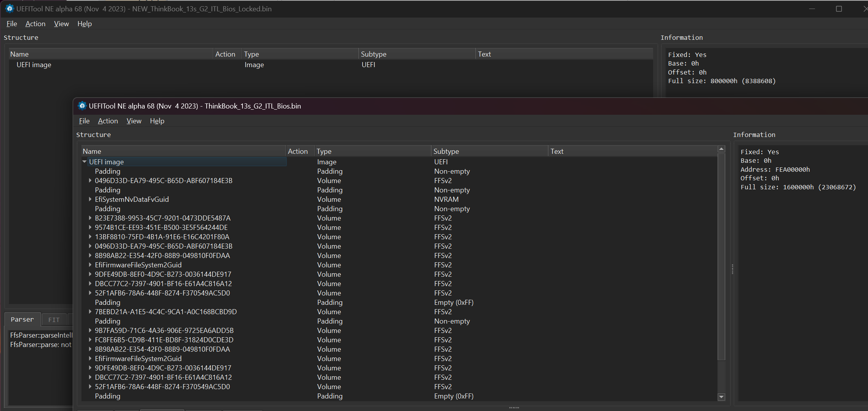Click the Action column header in the front window

(300, 151)
